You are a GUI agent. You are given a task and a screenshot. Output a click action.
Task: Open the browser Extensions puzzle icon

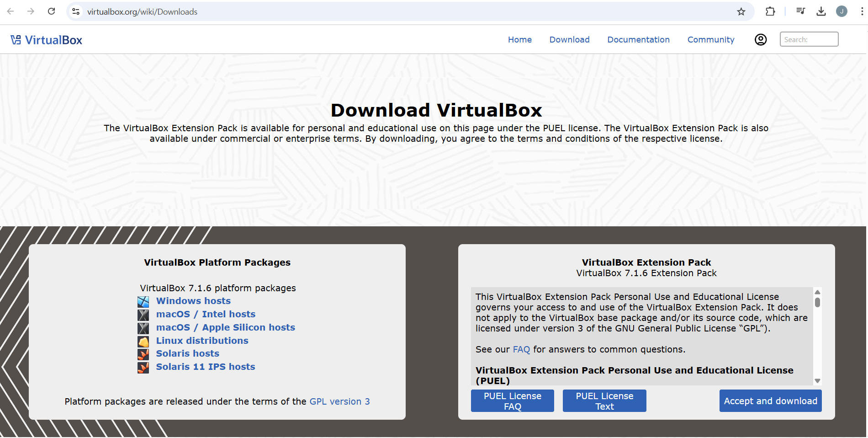click(770, 11)
